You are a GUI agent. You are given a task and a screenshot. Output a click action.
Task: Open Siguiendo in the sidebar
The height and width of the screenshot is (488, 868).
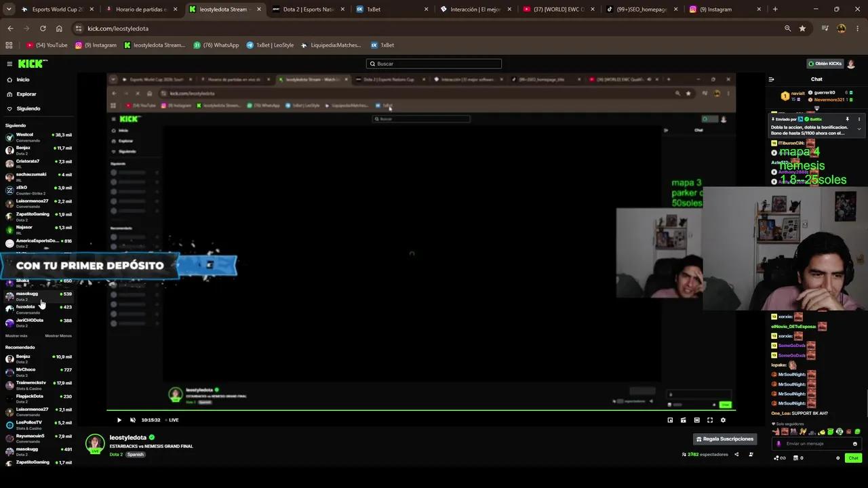[28, 108]
